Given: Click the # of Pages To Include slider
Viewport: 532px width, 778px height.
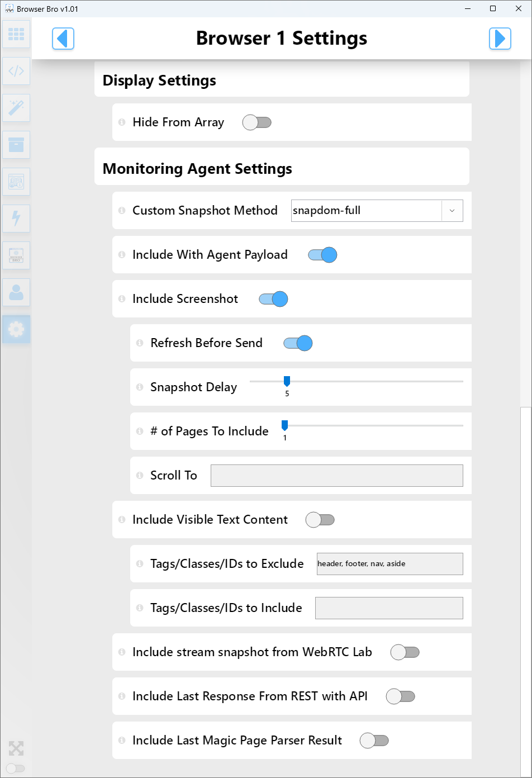Looking at the screenshot, I should (x=284, y=425).
